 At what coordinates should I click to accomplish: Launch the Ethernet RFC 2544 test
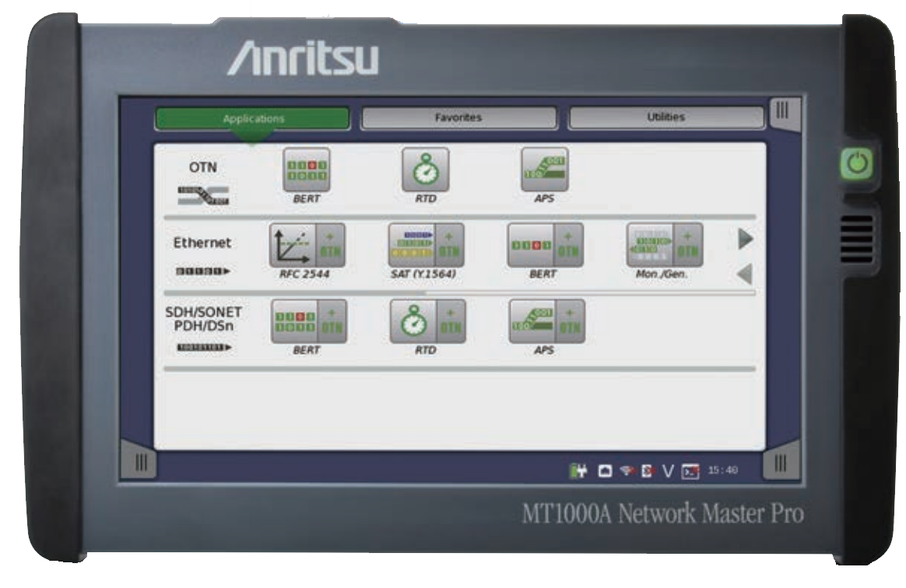[293, 245]
